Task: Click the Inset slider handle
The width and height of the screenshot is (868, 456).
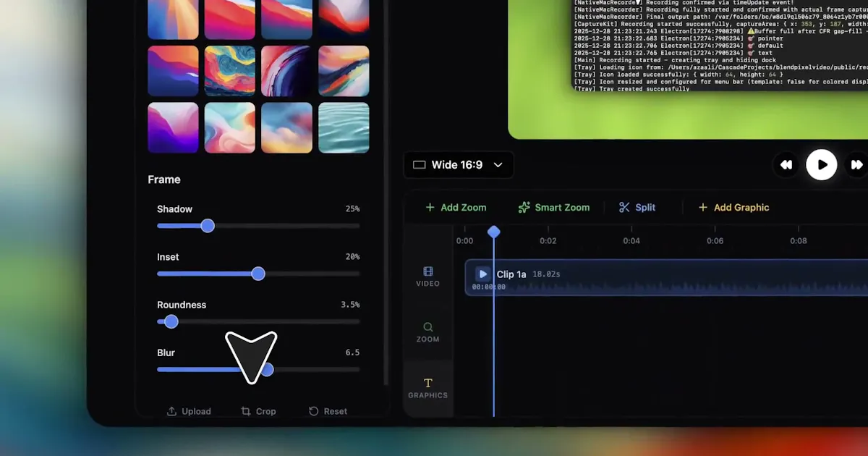Action: point(258,274)
